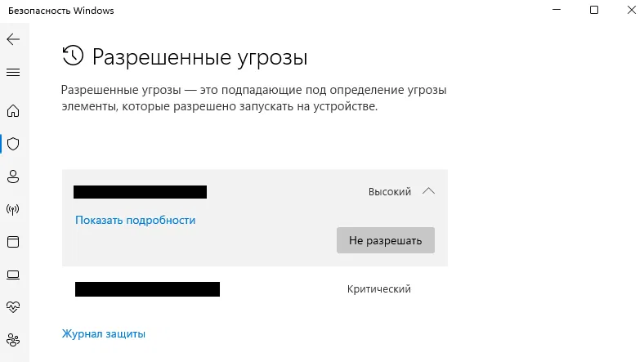Click the Безопасность Windows title bar text
This screenshot has height=362, width=644.
click(x=59, y=11)
